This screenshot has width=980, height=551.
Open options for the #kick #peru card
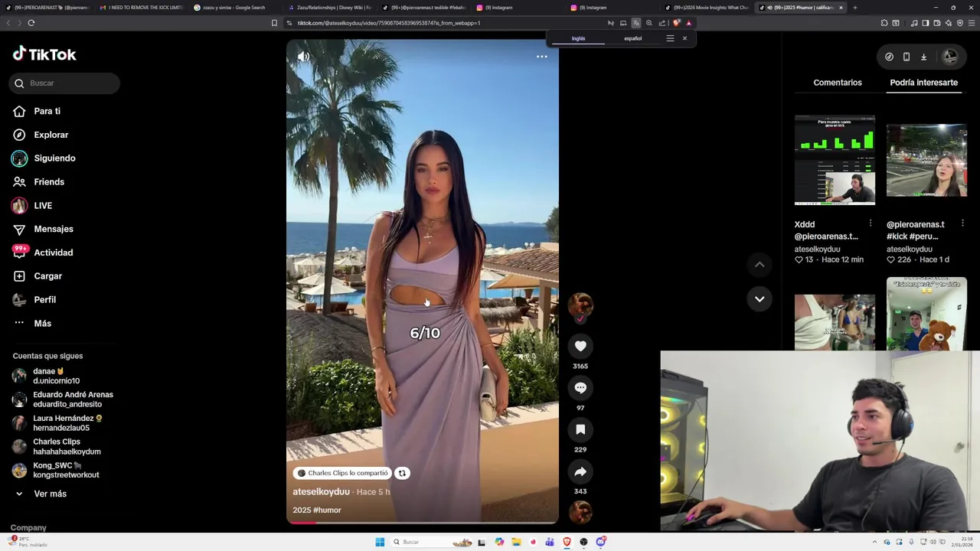tap(962, 223)
